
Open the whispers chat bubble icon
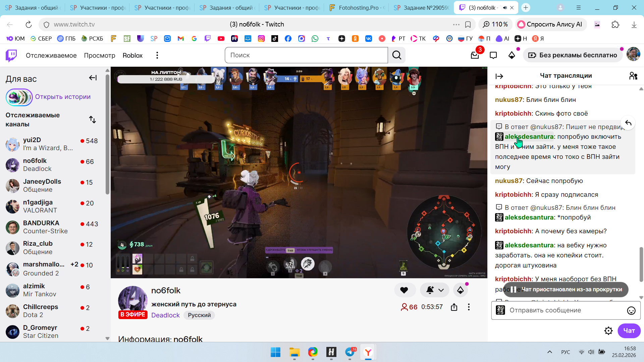click(493, 55)
